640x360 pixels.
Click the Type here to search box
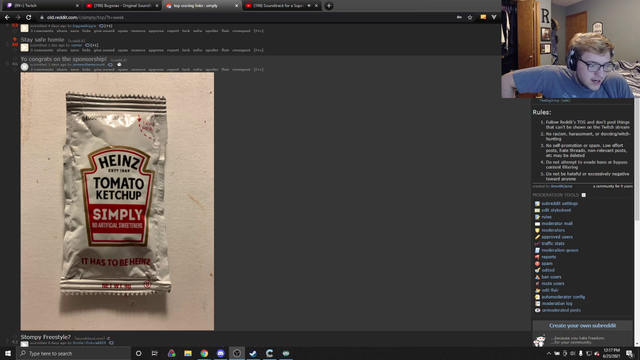click(73, 353)
